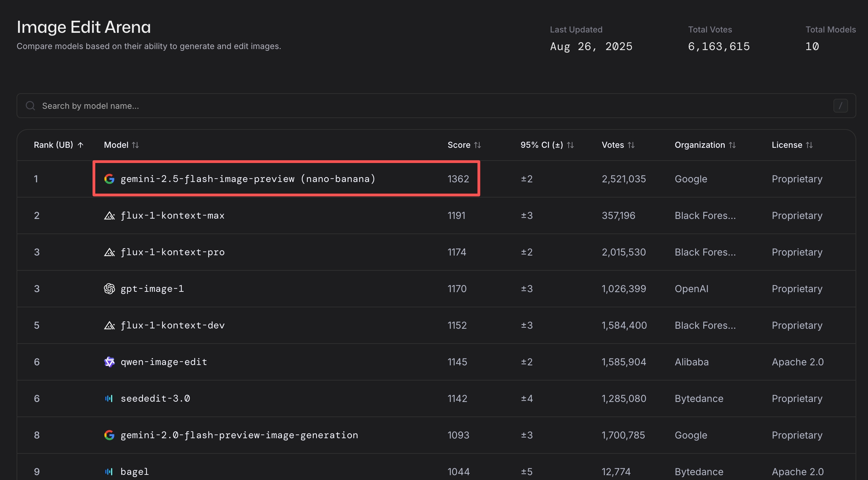Click the sort arrows next to License
868x480 pixels.
pos(809,145)
